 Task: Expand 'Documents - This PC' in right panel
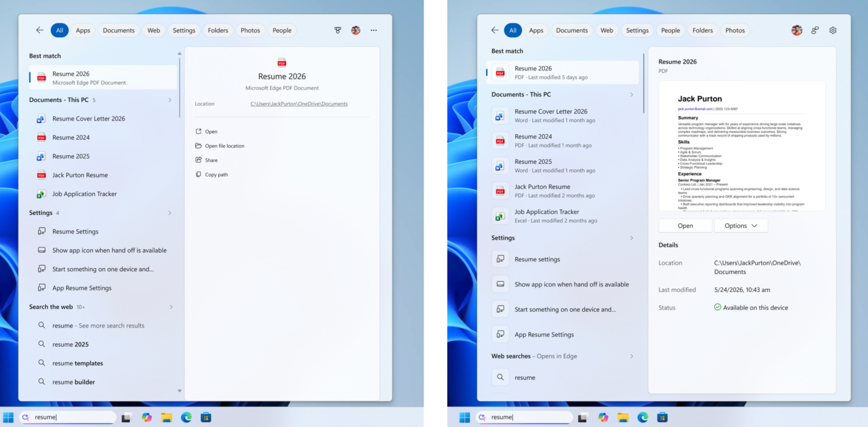point(631,95)
